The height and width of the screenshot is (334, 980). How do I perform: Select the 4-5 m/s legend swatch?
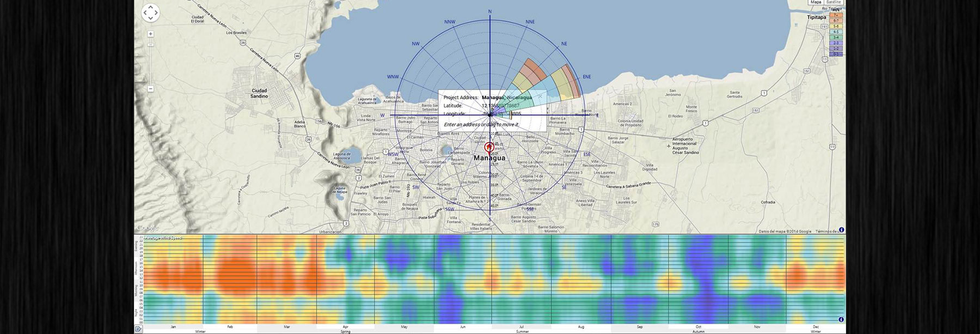(x=836, y=32)
